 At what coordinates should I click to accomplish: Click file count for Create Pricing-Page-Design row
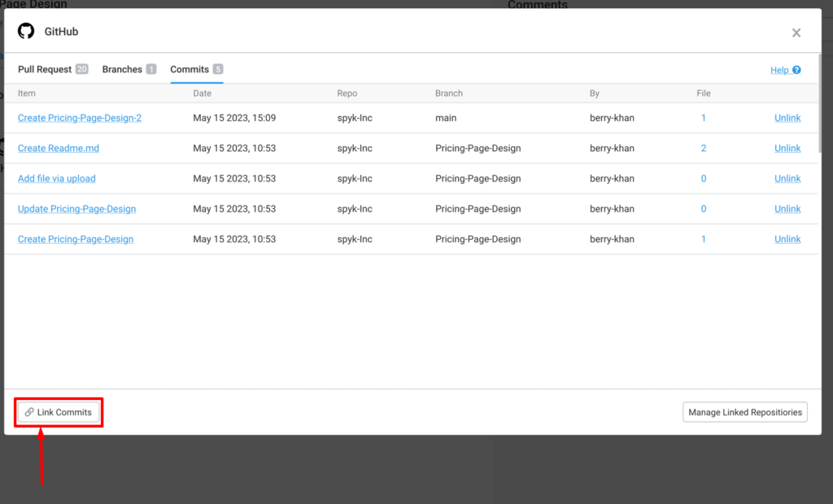click(x=704, y=239)
